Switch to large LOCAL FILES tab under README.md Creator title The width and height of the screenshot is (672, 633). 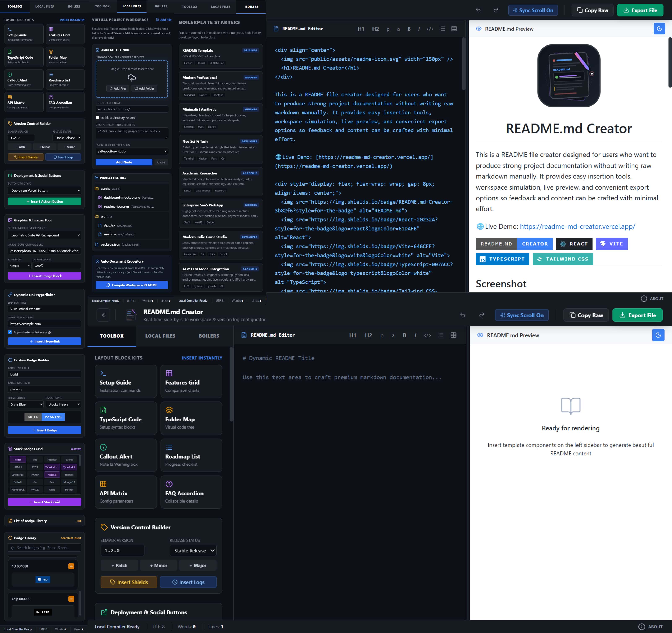tap(160, 336)
